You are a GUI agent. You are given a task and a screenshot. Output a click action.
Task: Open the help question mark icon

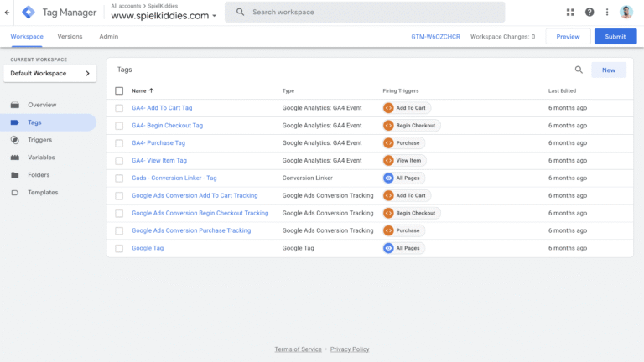[589, 13]
